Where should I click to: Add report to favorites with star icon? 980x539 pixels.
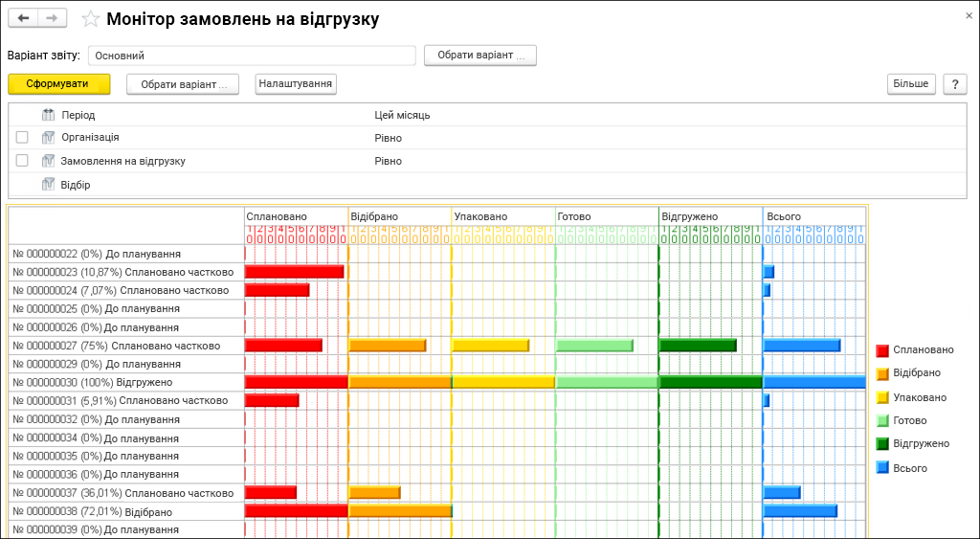click(91, 19)
